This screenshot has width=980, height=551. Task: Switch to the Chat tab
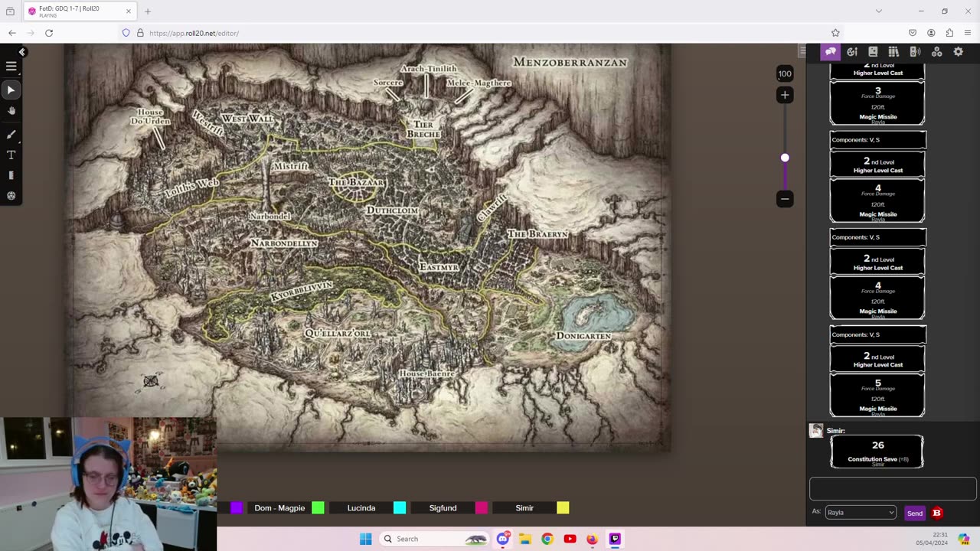831,52
